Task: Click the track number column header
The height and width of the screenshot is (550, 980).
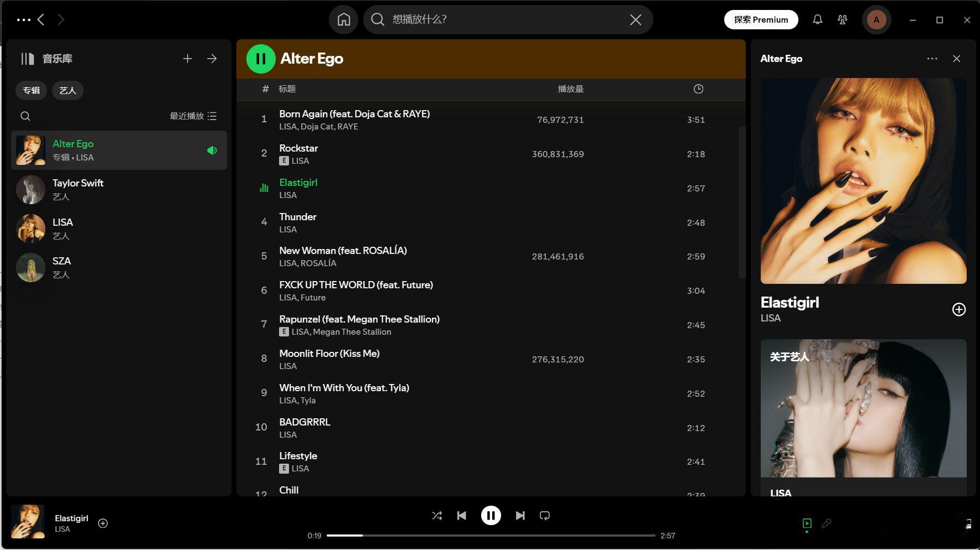Action: [265, 89]
